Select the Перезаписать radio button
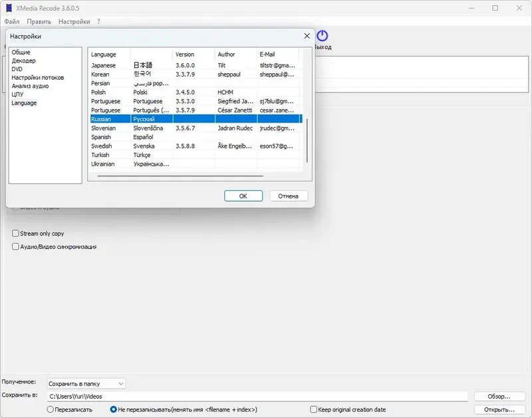Viewport: 532px width, 418px height. coord(51,409)
